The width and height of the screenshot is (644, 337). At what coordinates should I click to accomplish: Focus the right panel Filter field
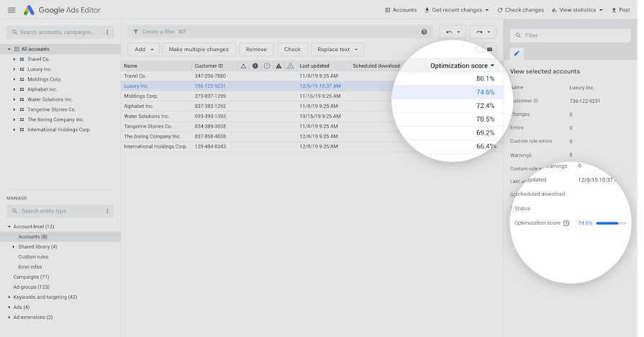coord(570,35)
